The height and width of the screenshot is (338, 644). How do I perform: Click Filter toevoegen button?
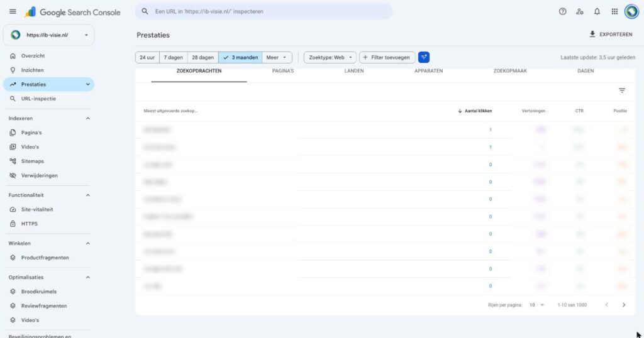[387, 57]
